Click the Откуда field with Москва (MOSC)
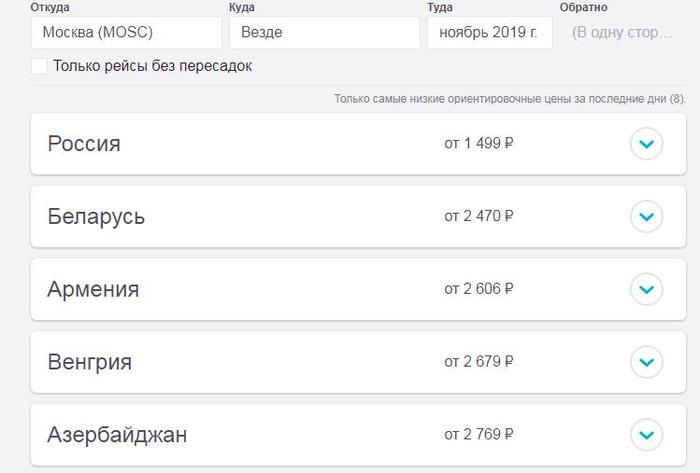Viewport: 700px width, 473px height. (126, 32)
